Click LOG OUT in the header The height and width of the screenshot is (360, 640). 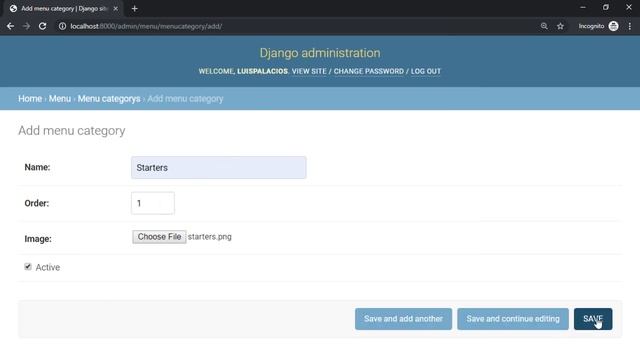coord(426,71)
